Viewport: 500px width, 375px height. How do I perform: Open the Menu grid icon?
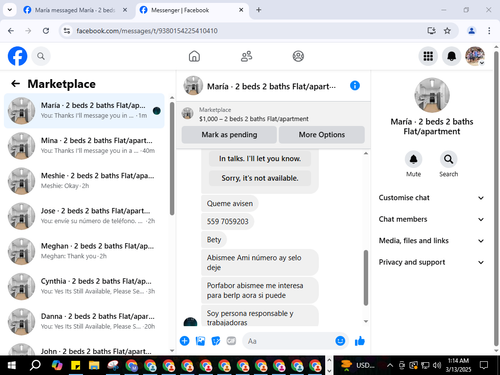(428, 56)
